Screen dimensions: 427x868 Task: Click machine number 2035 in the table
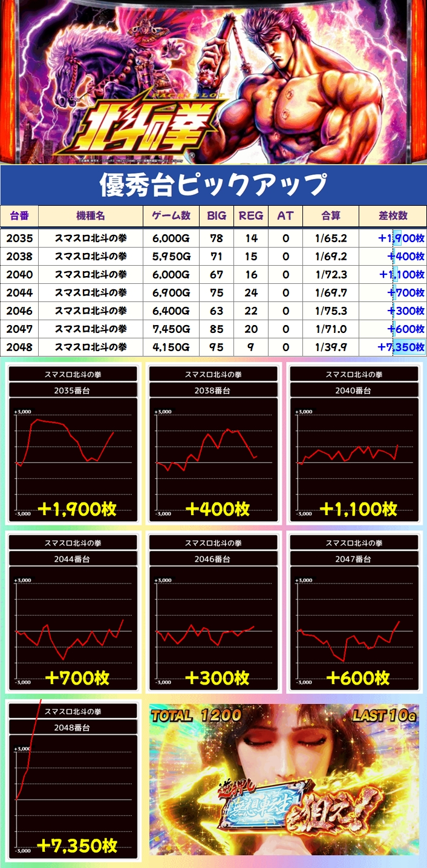tap(19, 238)
